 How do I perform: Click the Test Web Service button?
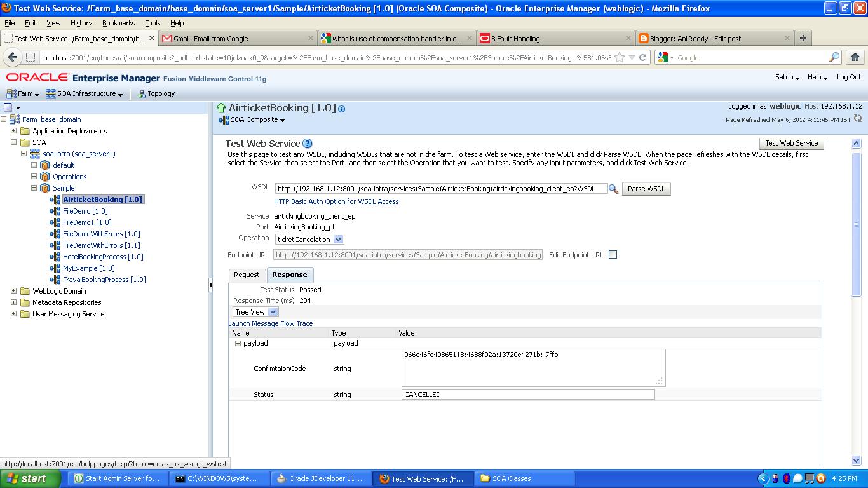click(x=792, y=143)
